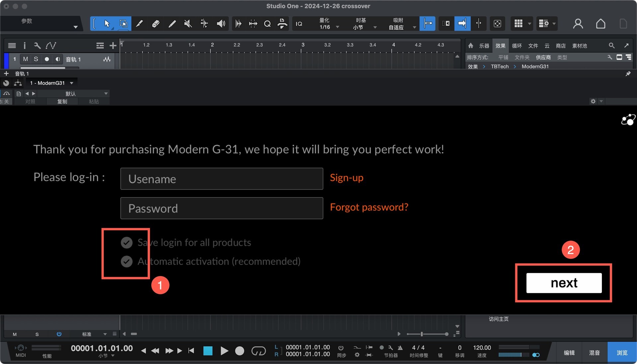Switch to the 循环 browser tab

[517, 46]
